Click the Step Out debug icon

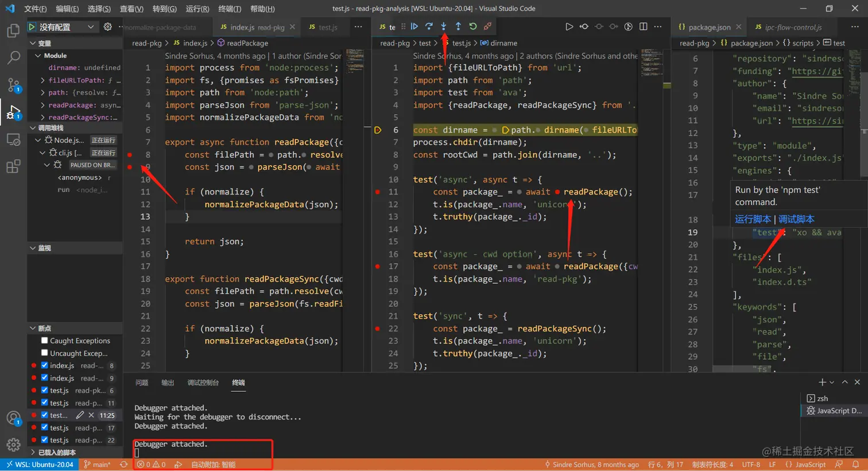pyautogui.click(x=458, y=26)
